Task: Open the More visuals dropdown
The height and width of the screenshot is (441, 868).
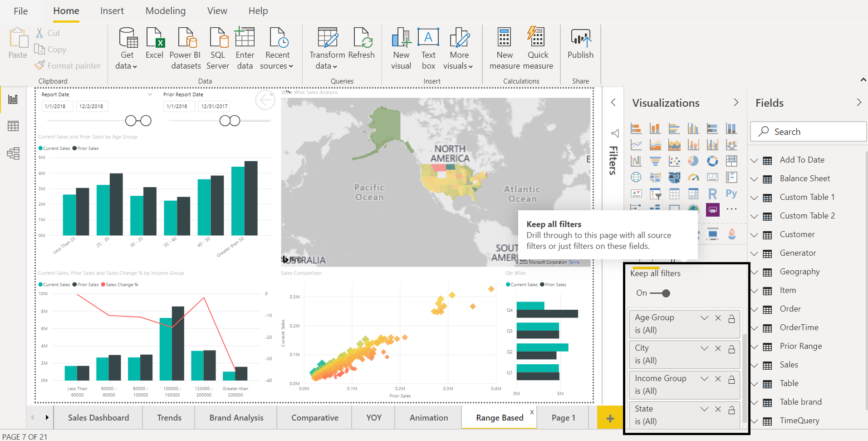Action: coord(459,49)
